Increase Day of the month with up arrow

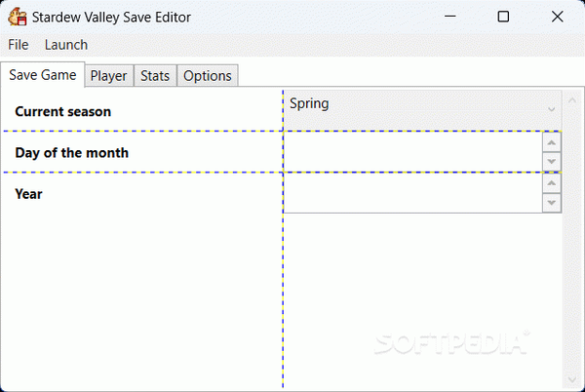click(552, 142)
